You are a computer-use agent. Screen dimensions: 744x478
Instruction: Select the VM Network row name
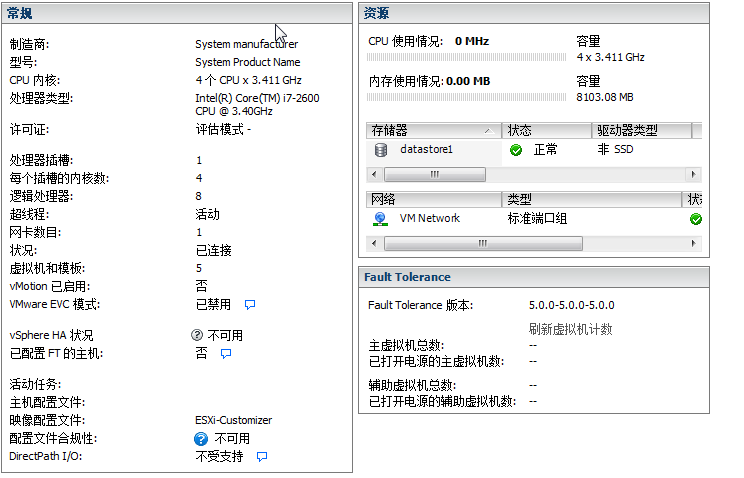point(429,218)
